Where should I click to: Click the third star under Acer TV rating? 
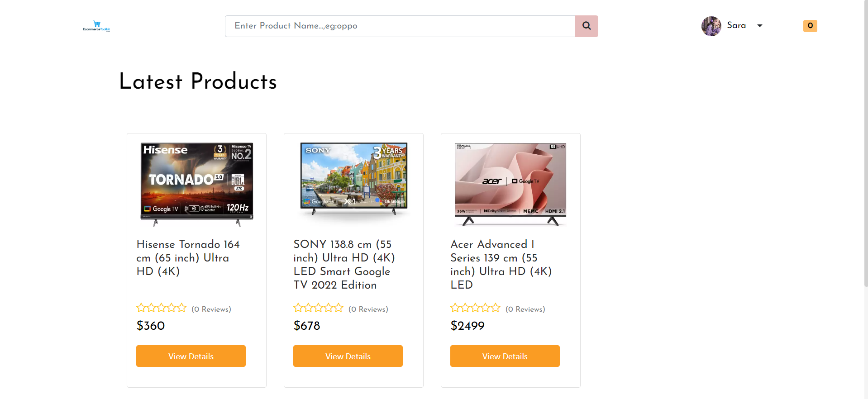coord(475,307)
